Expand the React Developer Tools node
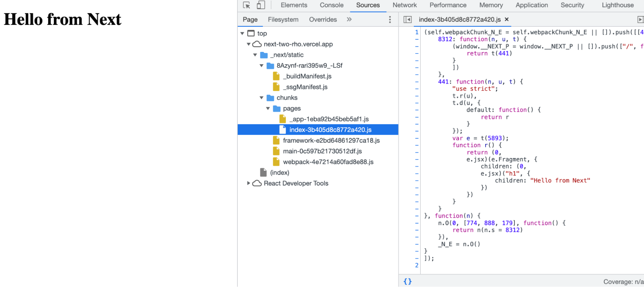This screenshot has width=644, height=287. pos(249,183)
